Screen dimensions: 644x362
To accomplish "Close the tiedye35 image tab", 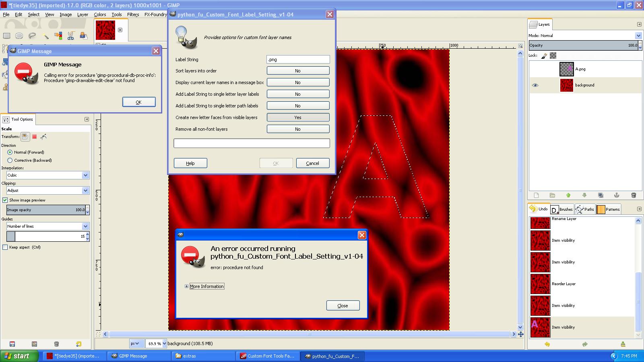I will click(120, 30).
